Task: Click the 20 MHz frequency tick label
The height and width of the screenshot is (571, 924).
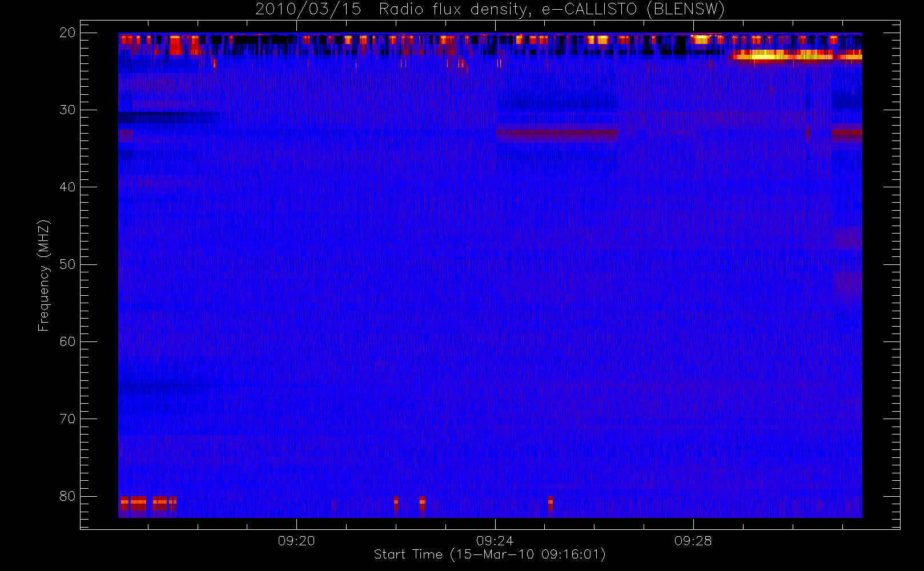Action: click(67, 33)
